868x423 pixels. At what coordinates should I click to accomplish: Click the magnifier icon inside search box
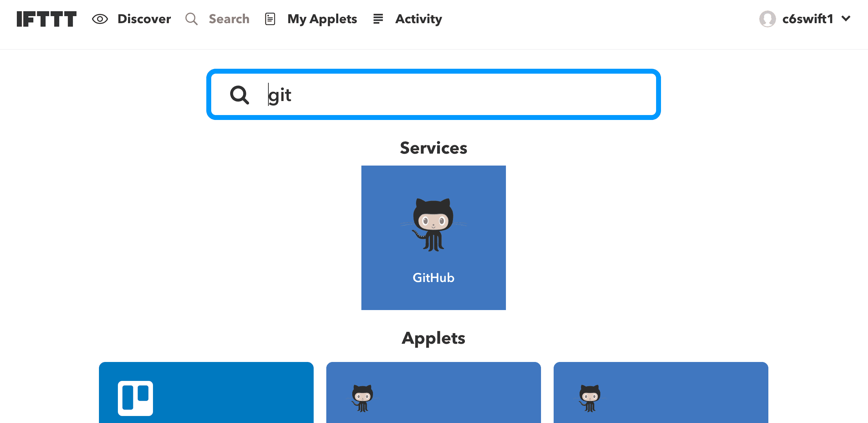[x=239, y=95]
